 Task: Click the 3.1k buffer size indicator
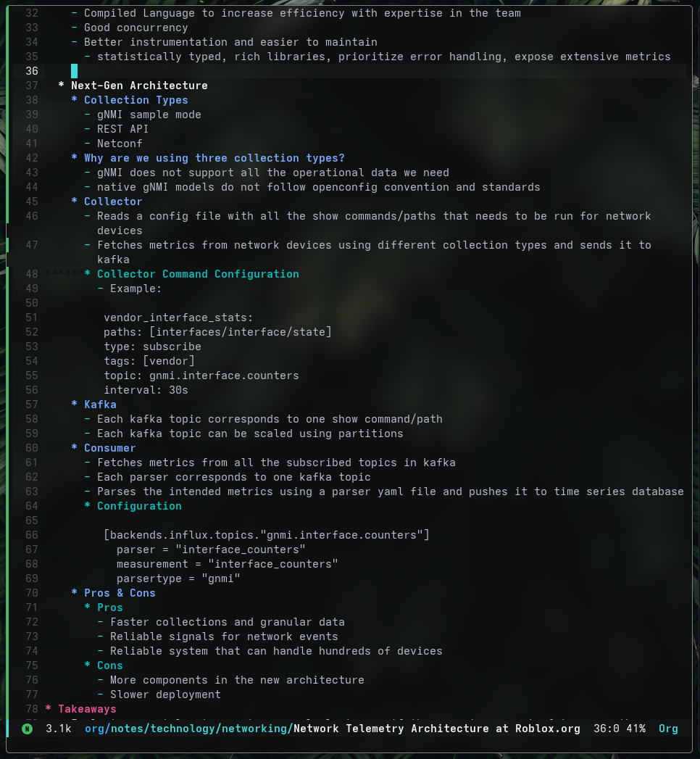pyautogui.click(x=58, y=729)
